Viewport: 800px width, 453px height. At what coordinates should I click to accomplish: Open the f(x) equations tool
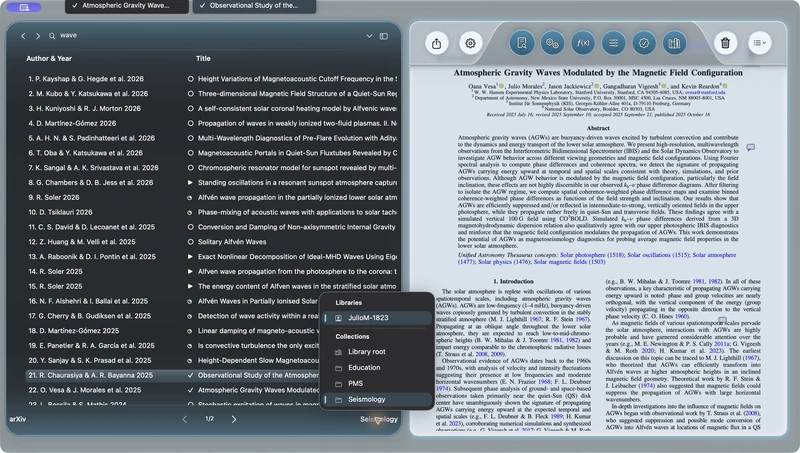coord(583,43)
